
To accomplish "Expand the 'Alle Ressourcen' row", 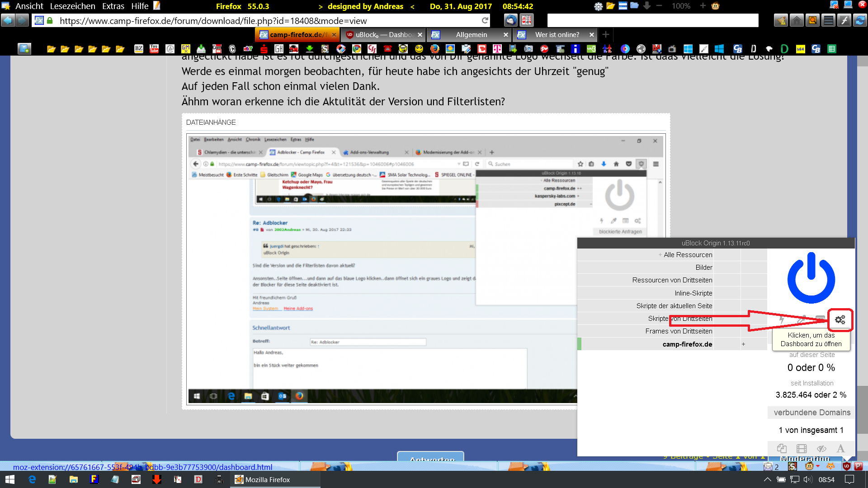I will tap(685, 255).
